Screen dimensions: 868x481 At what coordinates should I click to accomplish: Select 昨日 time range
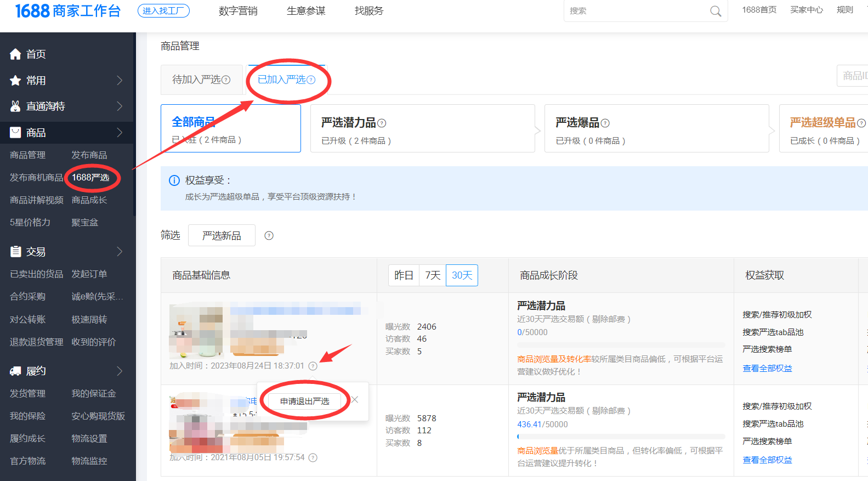[404, 275]
